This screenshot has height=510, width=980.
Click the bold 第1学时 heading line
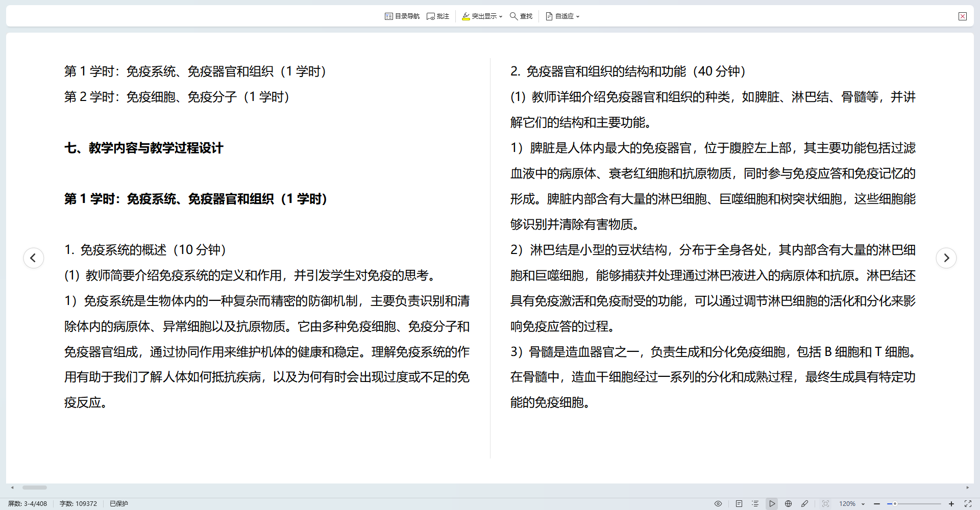coord(196,199)
